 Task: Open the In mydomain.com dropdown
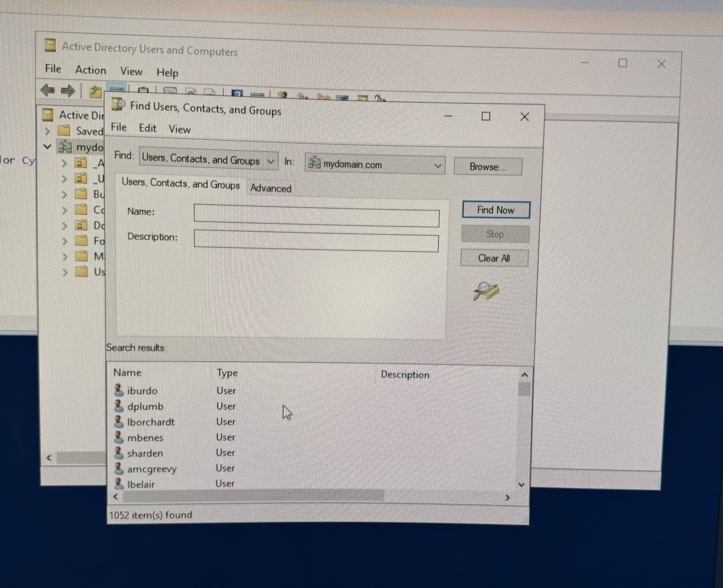[437, 166]
